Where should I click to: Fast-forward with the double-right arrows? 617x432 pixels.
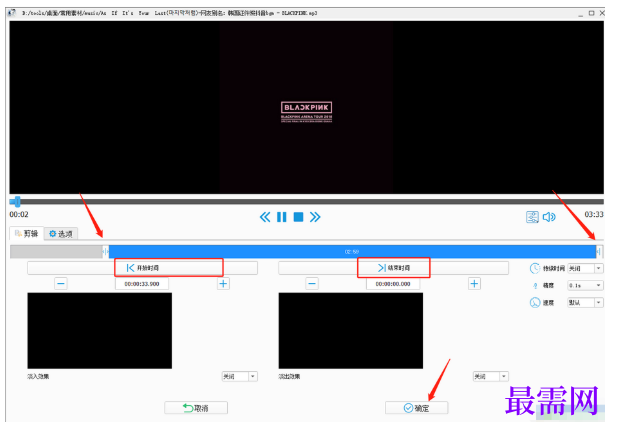[315, 217]
